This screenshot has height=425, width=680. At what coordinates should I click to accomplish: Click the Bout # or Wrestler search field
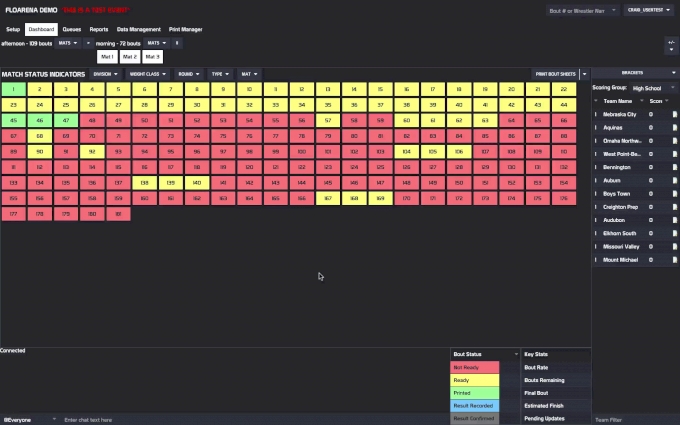tap(581, 10)
